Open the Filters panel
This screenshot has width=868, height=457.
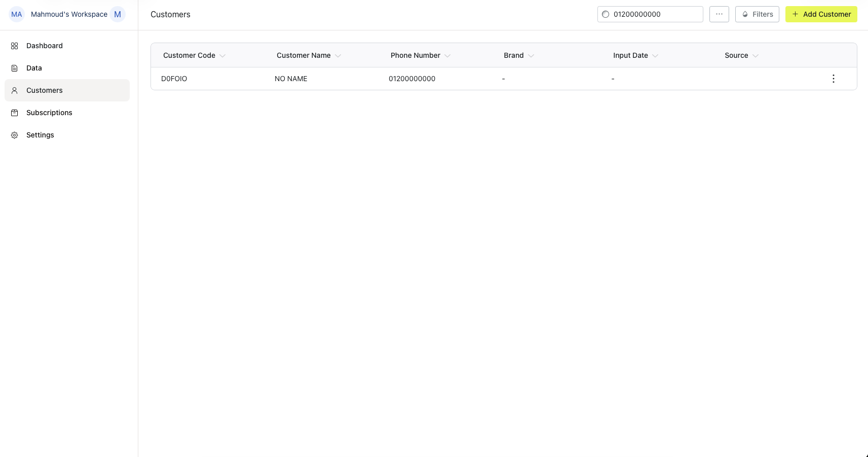coord(757,14)
